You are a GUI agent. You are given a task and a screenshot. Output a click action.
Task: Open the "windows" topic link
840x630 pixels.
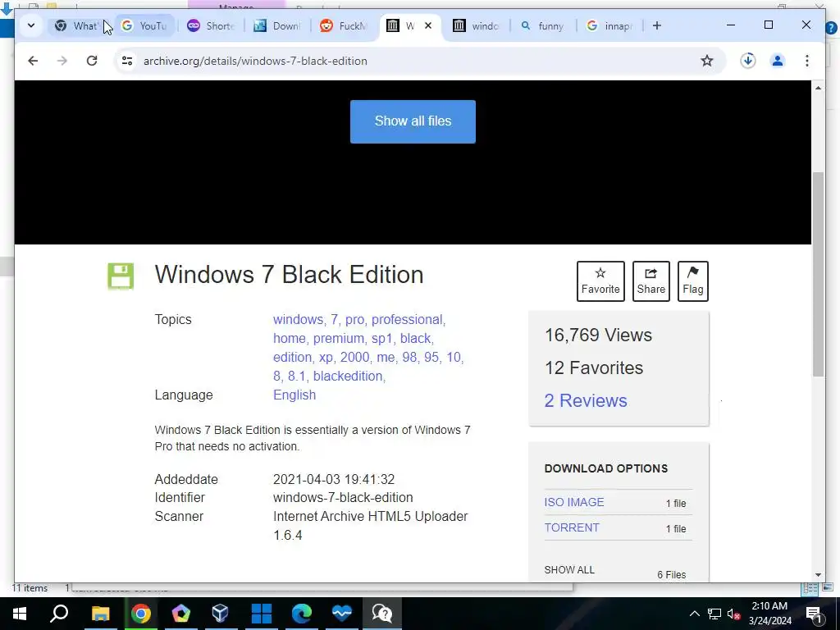click(x=298, y=319)
